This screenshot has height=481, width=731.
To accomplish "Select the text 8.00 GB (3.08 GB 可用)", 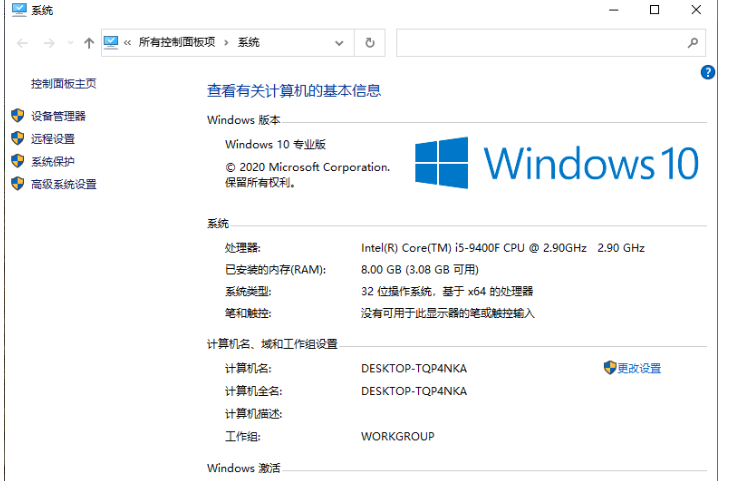I will (420, 270).
